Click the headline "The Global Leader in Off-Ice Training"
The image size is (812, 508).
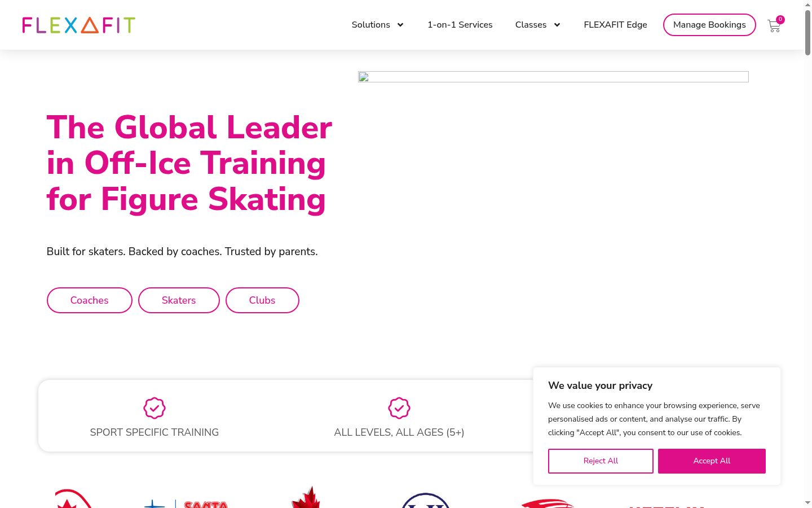click(x=189, y=163)
